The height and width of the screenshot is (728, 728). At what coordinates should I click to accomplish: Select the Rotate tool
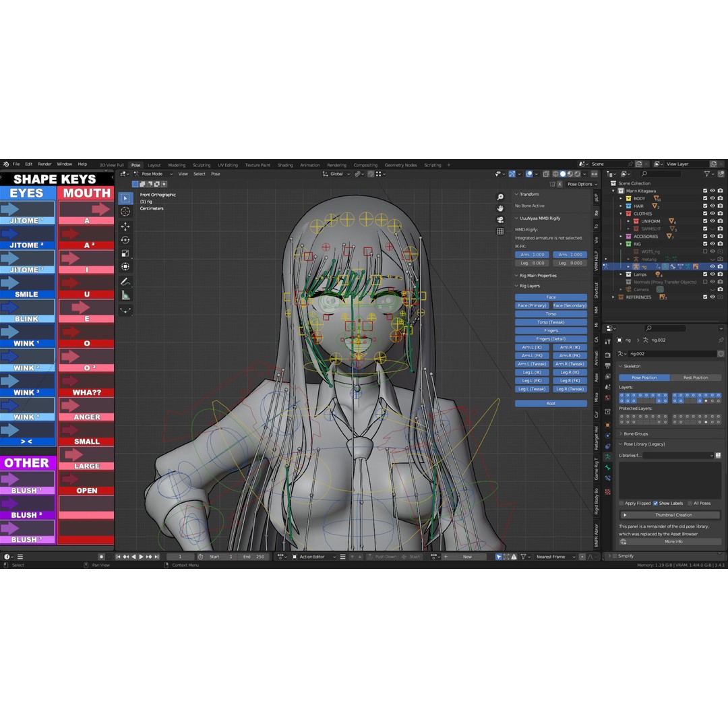125,240
